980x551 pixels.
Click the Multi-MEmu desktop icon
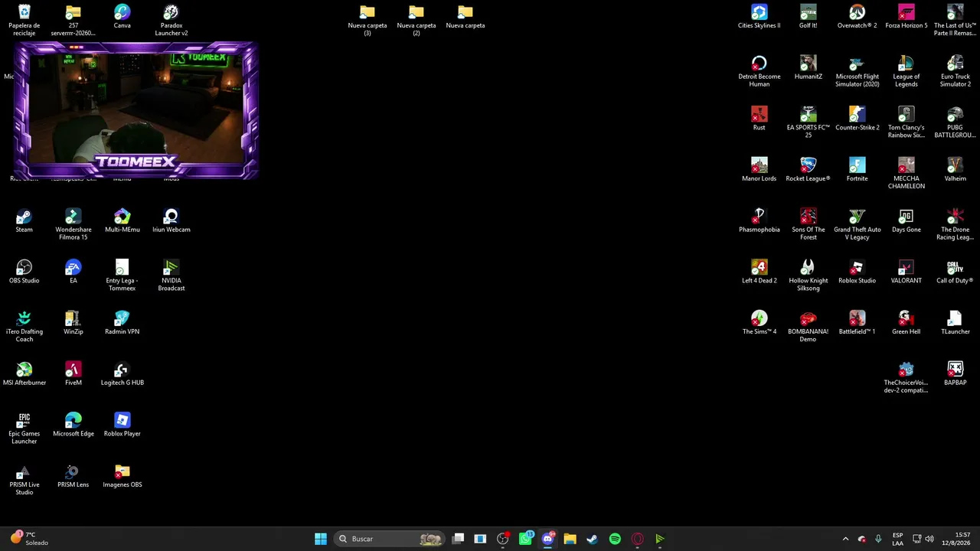pyautogui.click(x=122, y=220)
